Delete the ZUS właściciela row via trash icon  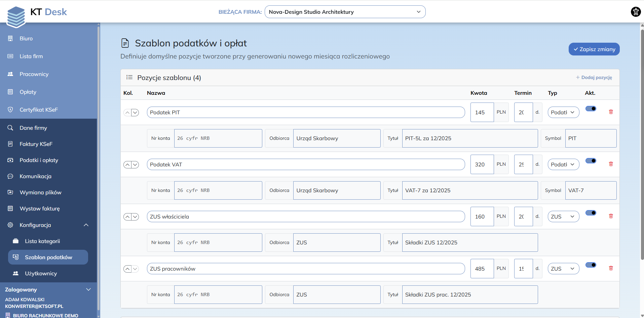(611, 216)
